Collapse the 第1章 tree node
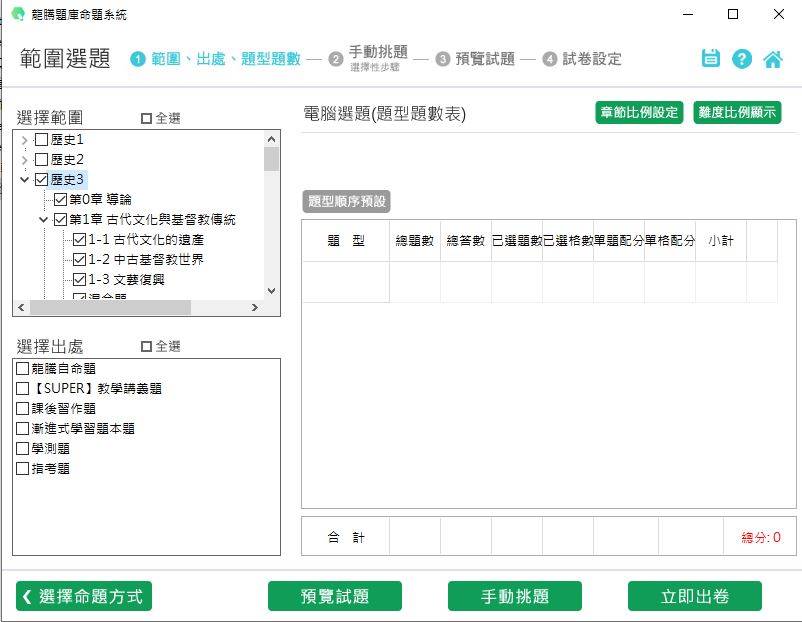Viewport: 802px width, 622px height. pos(43,219)
